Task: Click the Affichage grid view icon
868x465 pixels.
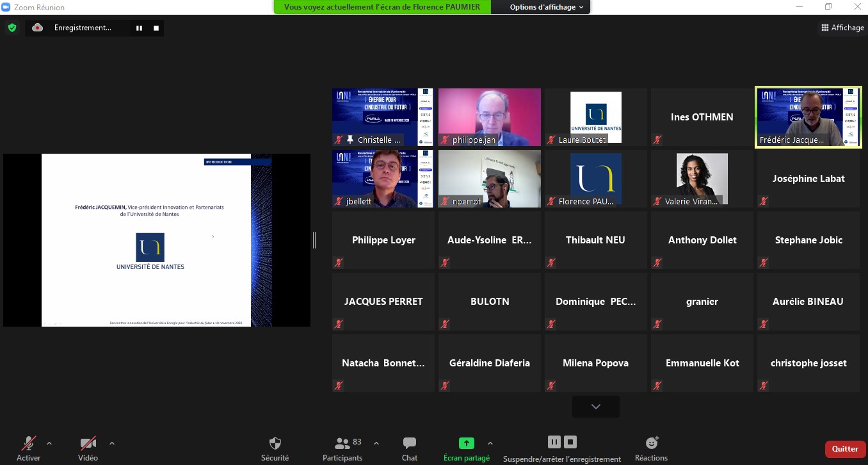Action: point(824,28)
